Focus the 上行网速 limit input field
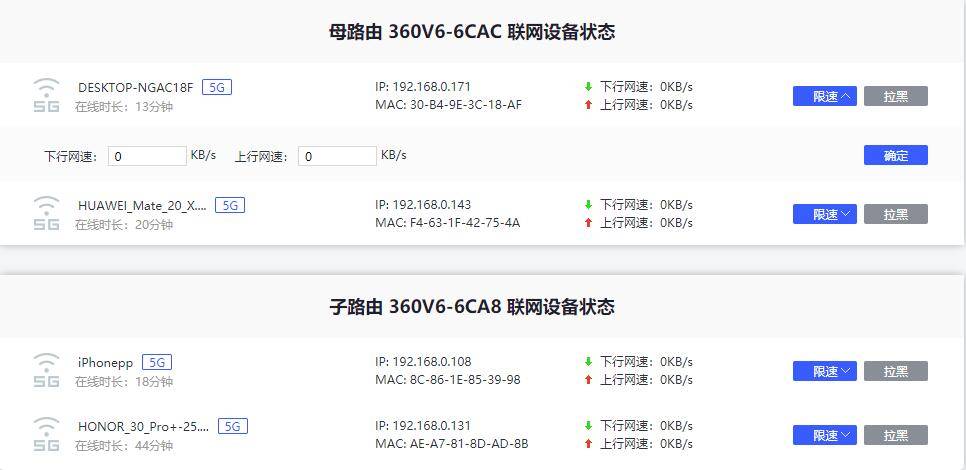Image resolution: width=966 pixels, height=470 pixels. (337, 156)
